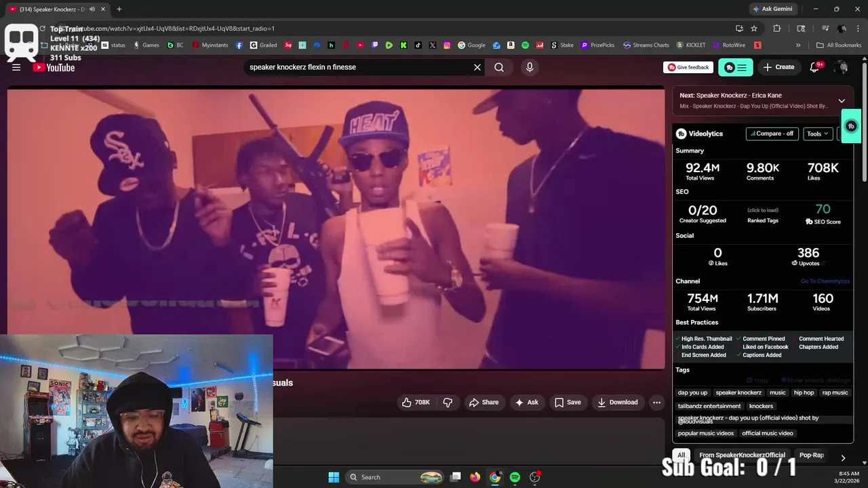The width and height of the screenshot is (868, 488).
Task: Open Chrome extensions puzzle icon
Action: (x=777, y=28)
